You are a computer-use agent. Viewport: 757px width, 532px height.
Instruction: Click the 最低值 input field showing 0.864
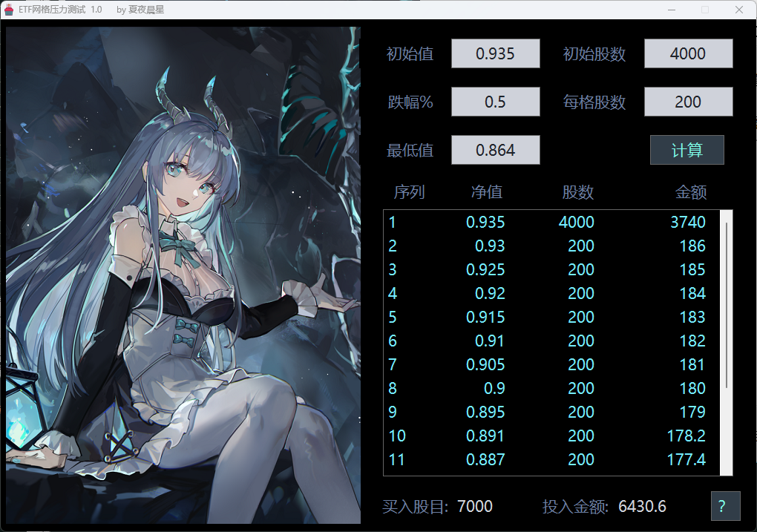point(495,150)
